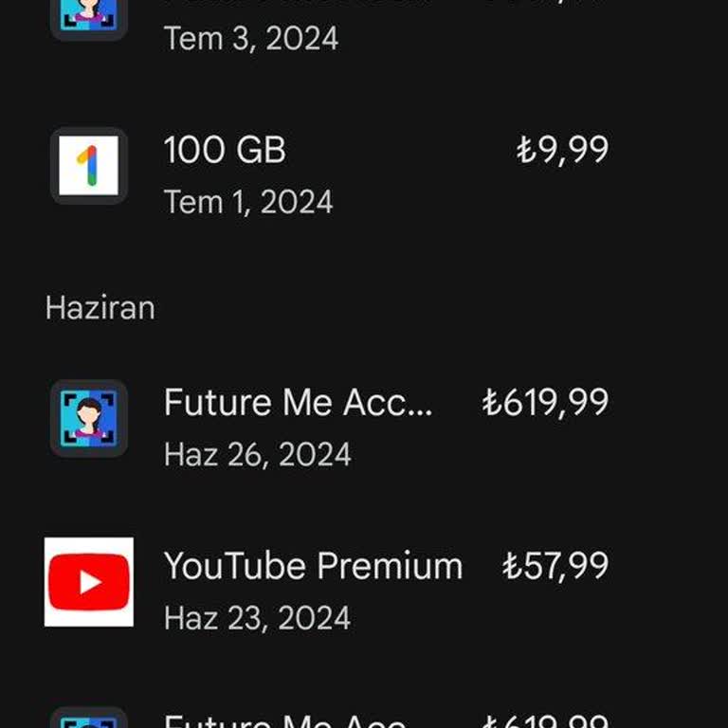The height and width of the screenshot is (728, 728).
Task: Open the 100 GB purchase entry
Action: pyautogui.click(x=225, y=150)
